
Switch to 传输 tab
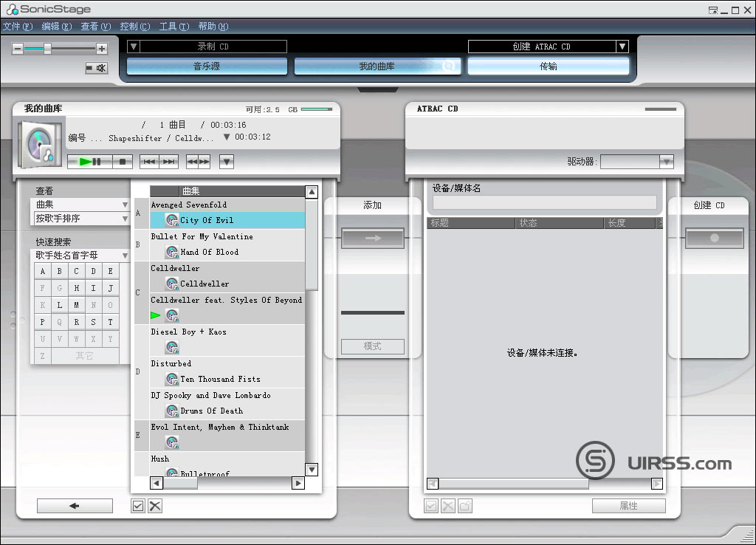click(549, 66)
